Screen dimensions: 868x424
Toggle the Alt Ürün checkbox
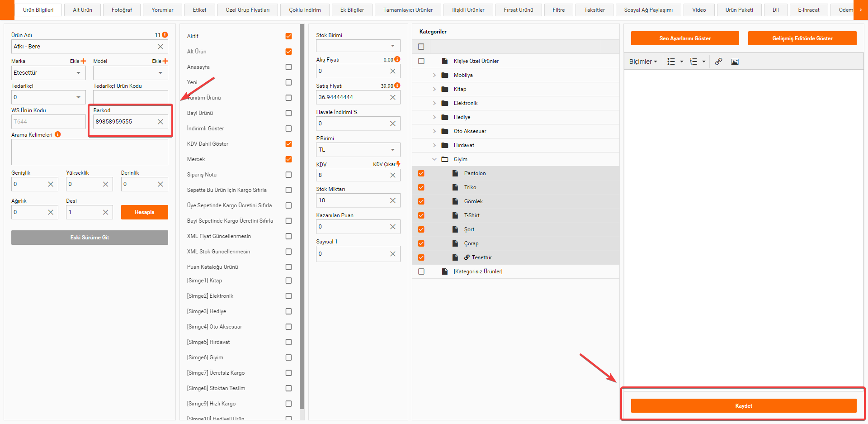coord(288,52)
